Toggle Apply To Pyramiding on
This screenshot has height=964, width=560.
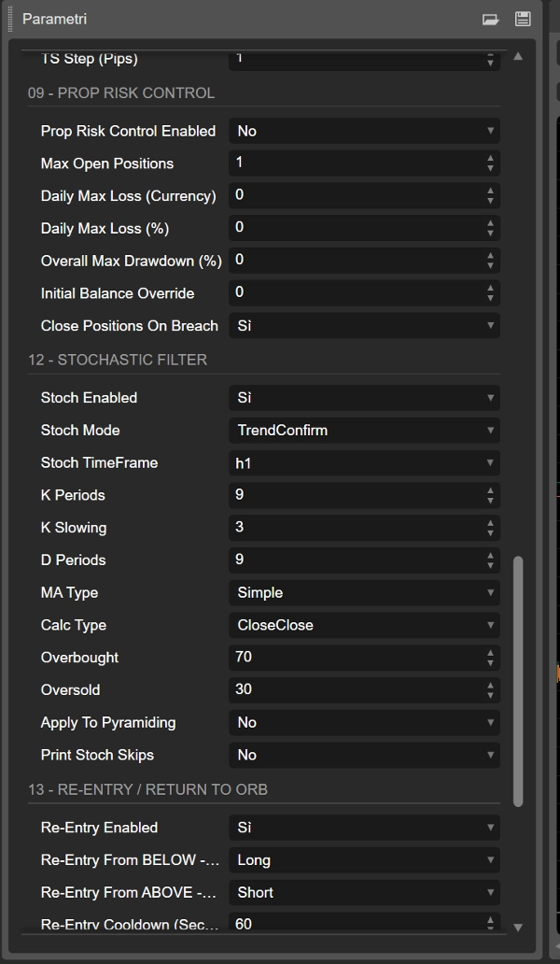pyautogui.click(x=364, y=722)
